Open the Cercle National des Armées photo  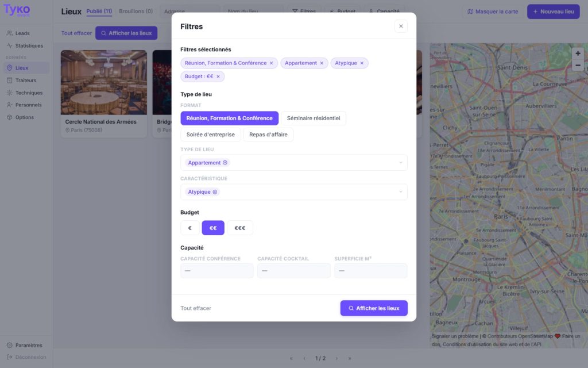(104, 83)
